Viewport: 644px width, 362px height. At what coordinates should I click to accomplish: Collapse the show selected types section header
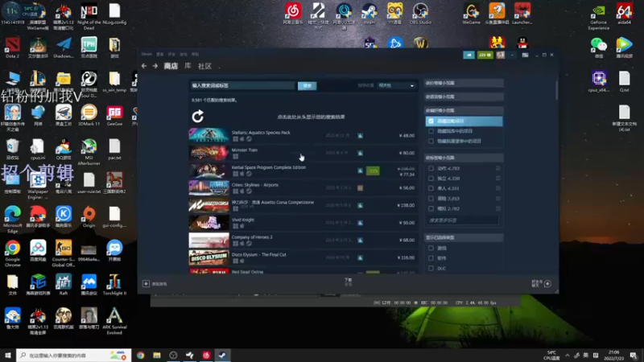(x=464, y=237)
